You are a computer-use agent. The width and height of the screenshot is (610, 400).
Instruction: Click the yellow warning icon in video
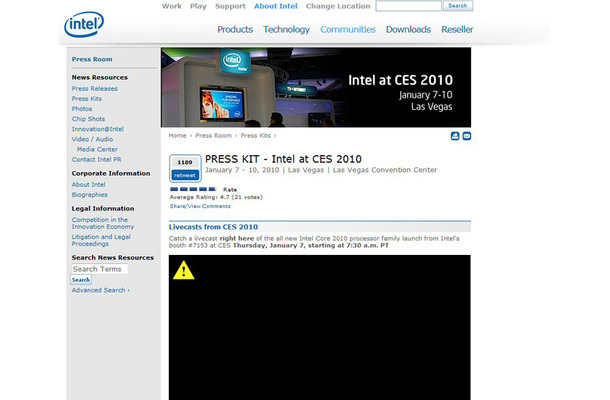click(183, 270)
